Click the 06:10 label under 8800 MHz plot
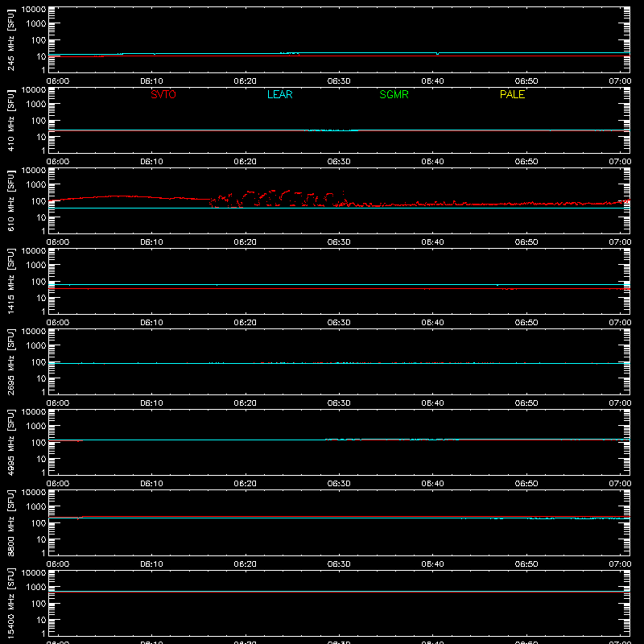Screen dimensions: 644x644 point(151,564)
